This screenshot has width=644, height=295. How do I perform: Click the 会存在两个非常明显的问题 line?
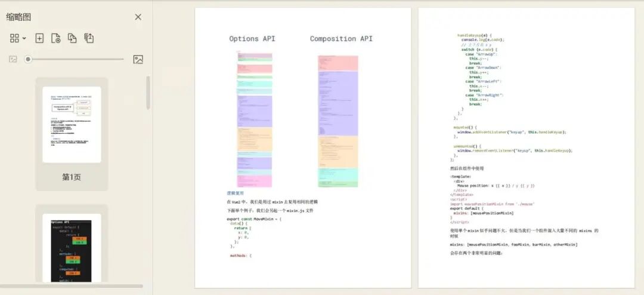pyautogui.click(x=476, y=253)
